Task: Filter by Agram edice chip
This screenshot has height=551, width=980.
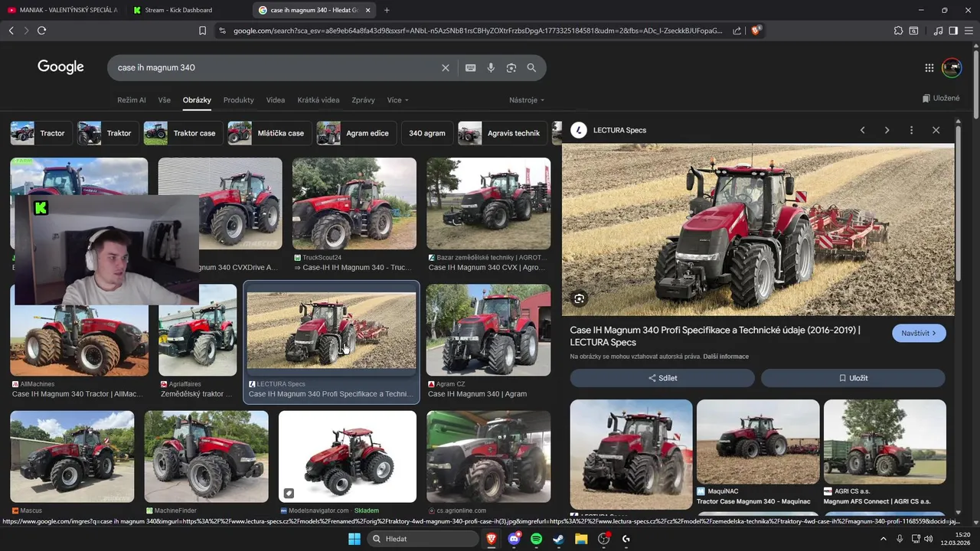Action: 355,133
